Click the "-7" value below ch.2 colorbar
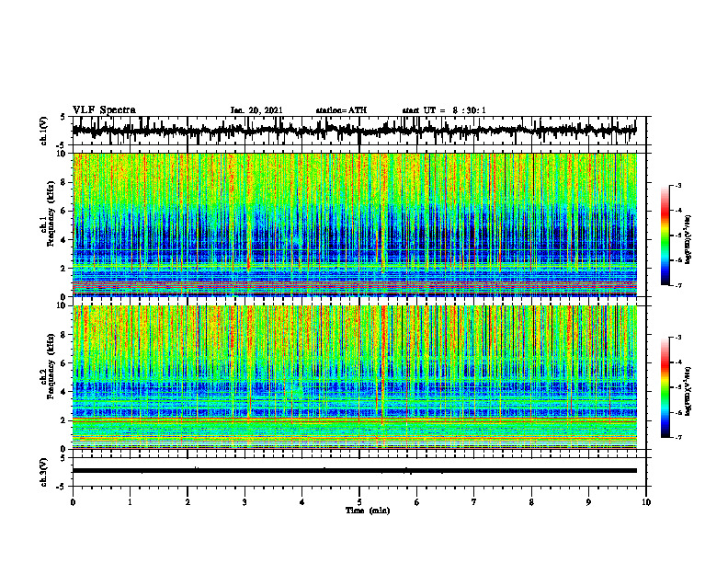This screenshot has height=563, width=728. (678, 437)
